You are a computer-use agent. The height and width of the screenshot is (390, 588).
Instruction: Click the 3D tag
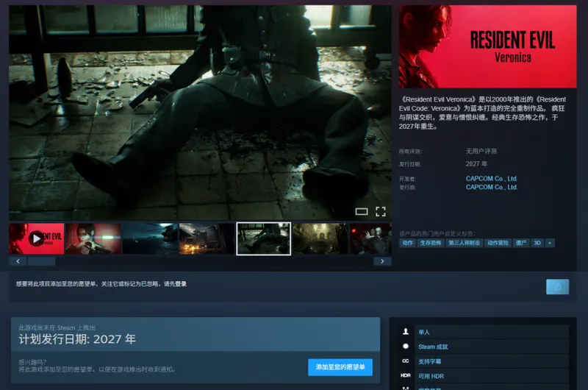[537, 243]
